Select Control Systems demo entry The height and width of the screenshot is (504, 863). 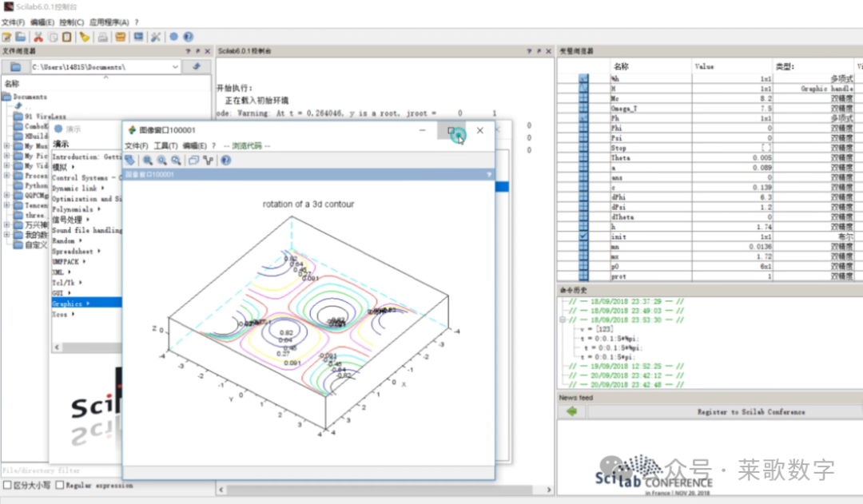click(86, 178)
